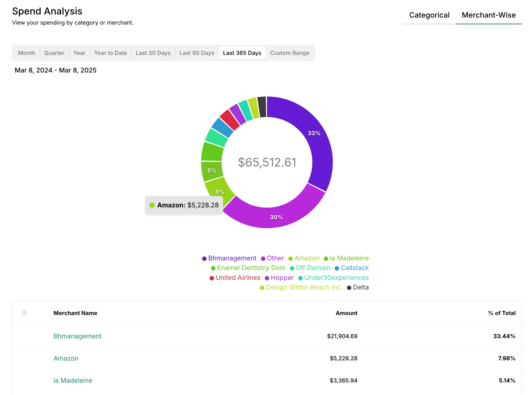Image resolution: width=532 pixels, height=395 pixels.
Task: Click the $5,228.28 amount table cell
Action: point(344,358)
